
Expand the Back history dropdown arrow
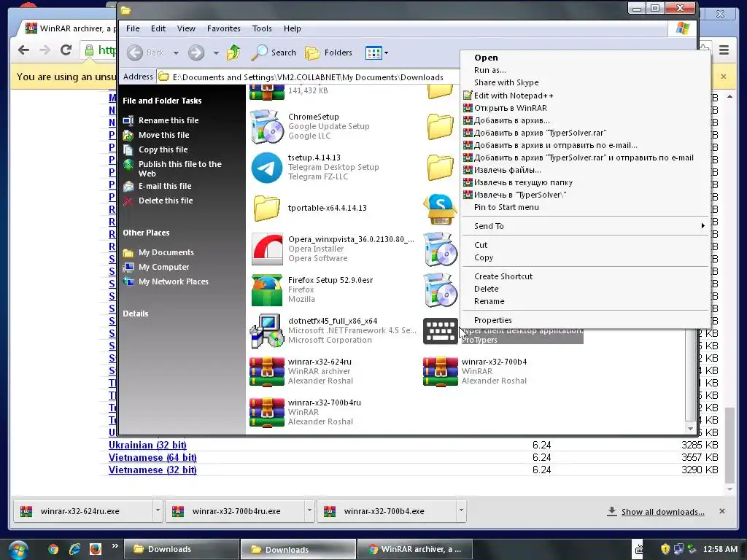click(176, 52)
